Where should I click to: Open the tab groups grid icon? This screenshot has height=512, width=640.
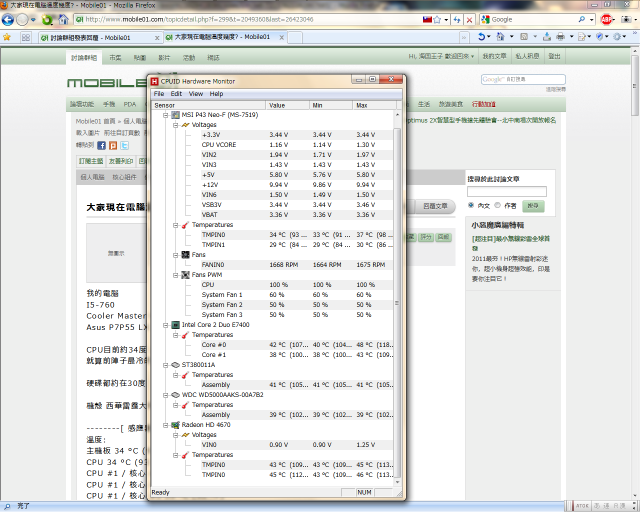[x=26, y=37]
